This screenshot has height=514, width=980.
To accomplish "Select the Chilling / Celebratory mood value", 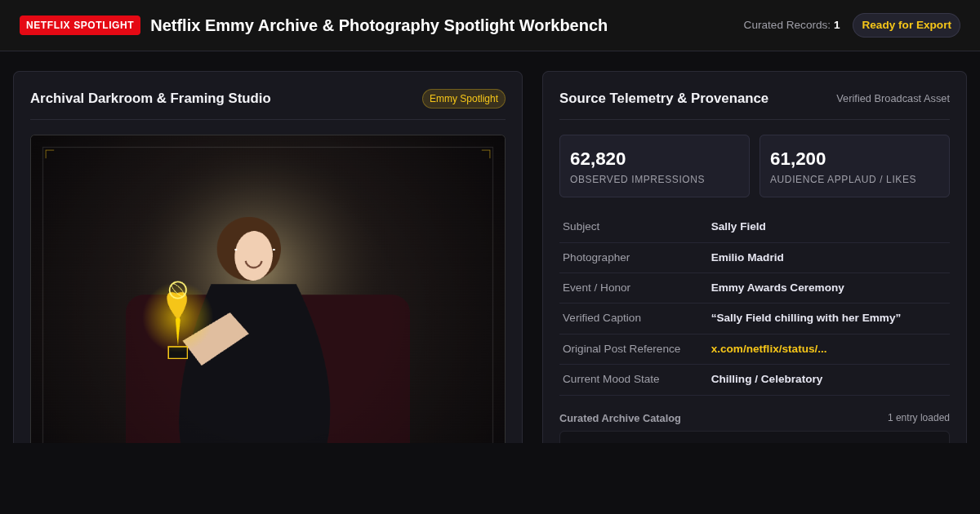I will click(767, 379).
